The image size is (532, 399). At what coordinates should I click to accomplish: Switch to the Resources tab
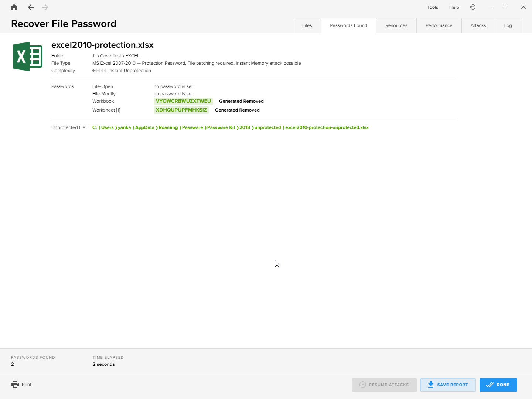coord(396,25)
